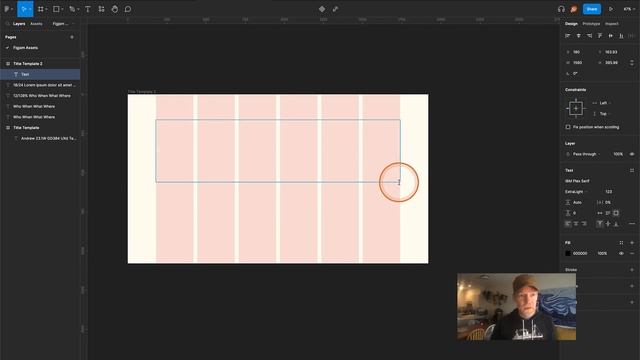
Task: Switch to the Assets tab
Action: 36,24
